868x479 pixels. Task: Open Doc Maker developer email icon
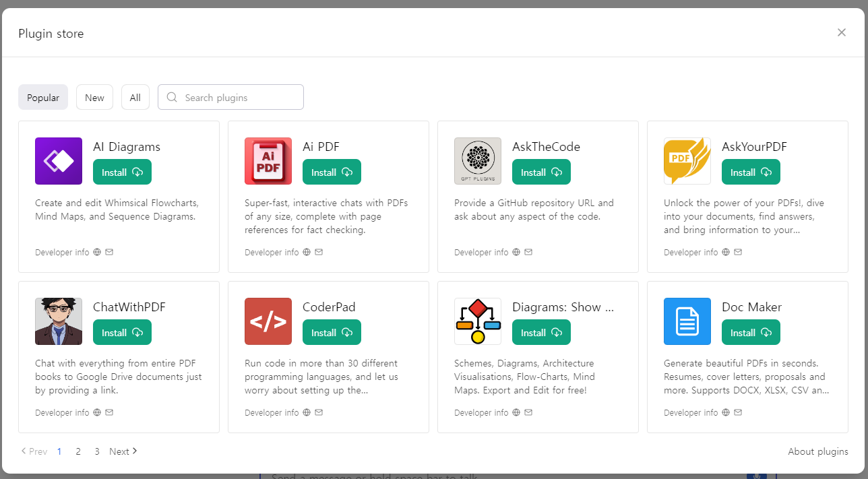tap(738, 412)
